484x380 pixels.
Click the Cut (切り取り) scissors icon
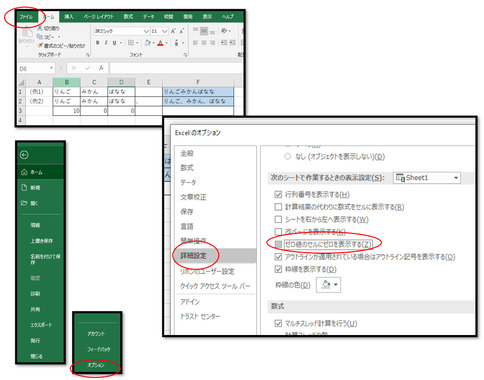(x=40, y=29)
